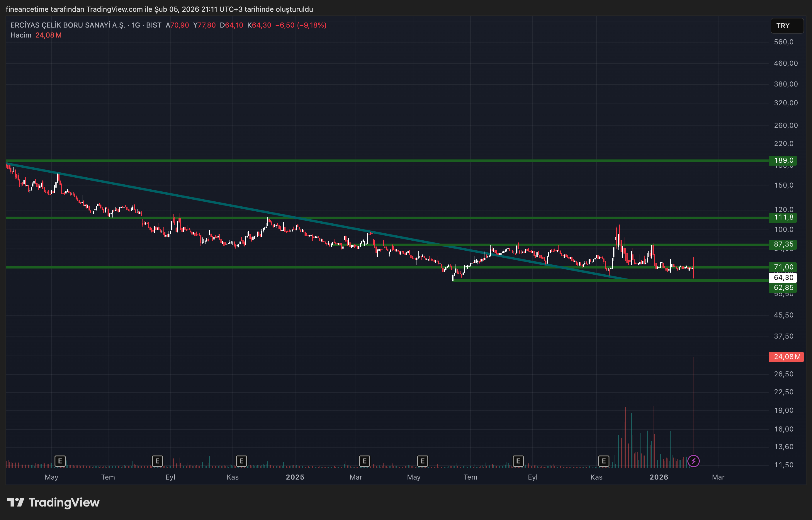Click the E marker right of Kas 2024

click(242, 461)
